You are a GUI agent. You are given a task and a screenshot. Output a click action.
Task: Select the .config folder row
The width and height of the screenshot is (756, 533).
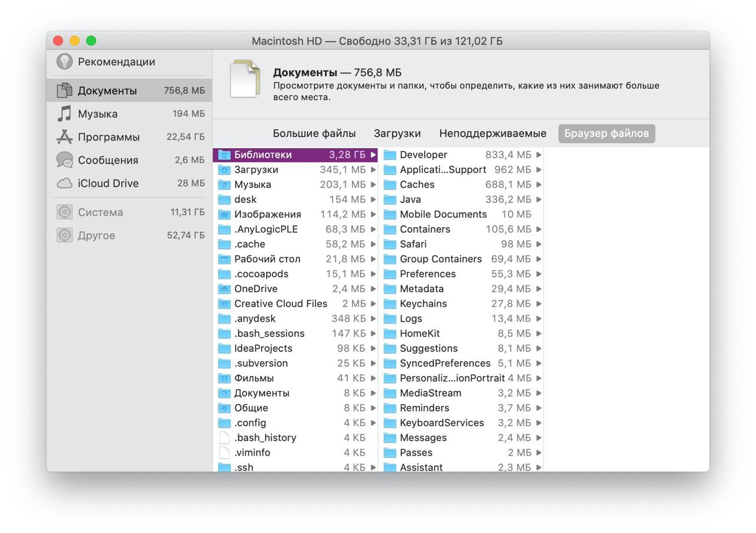(x=295, y=423)
